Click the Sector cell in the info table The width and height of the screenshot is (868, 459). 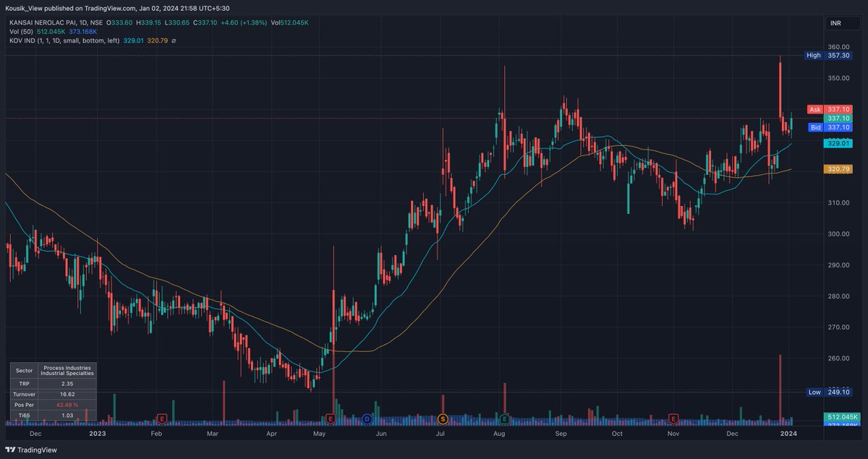(24, 370)
